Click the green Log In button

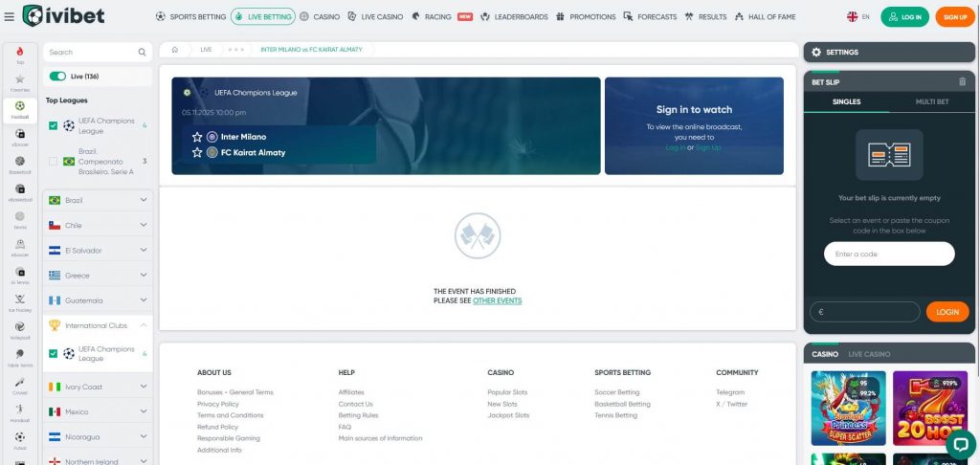pos(904,16)
